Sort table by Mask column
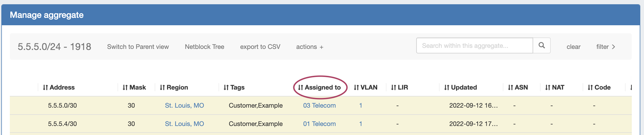This screenshot has height=135, width=644. pyautogui.click(x=134, y=87)
